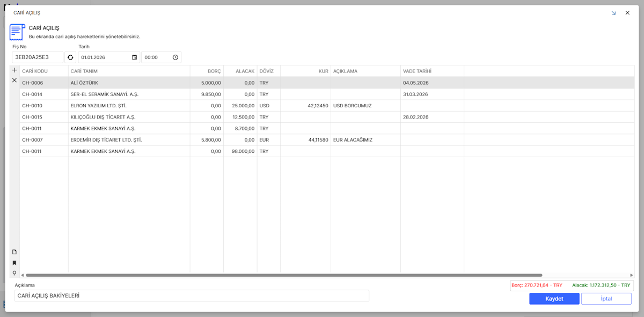Click the light bulb icon beside the grid
This screenshot has height=317, width=644.
(14, 273)
